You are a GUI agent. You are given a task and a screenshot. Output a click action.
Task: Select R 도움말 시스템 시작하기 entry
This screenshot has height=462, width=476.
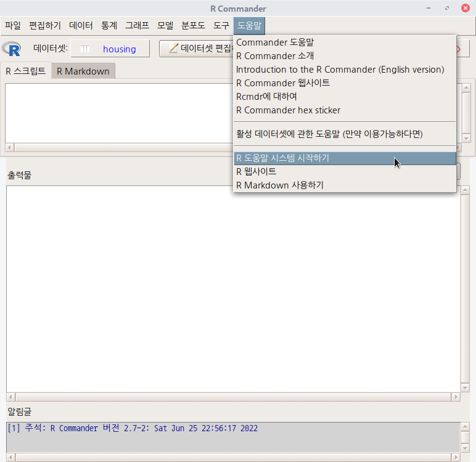[345, 158]
